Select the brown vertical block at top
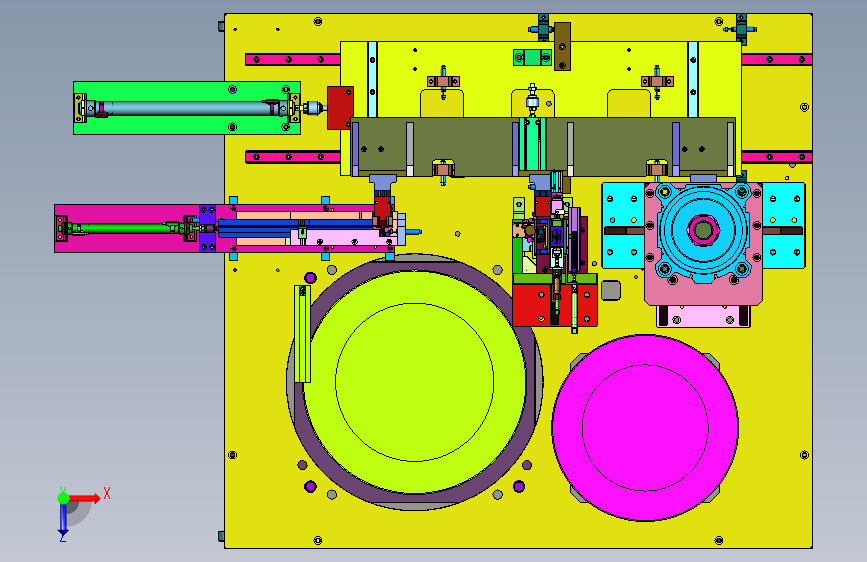The image size is (867, 562). [562, 46]
